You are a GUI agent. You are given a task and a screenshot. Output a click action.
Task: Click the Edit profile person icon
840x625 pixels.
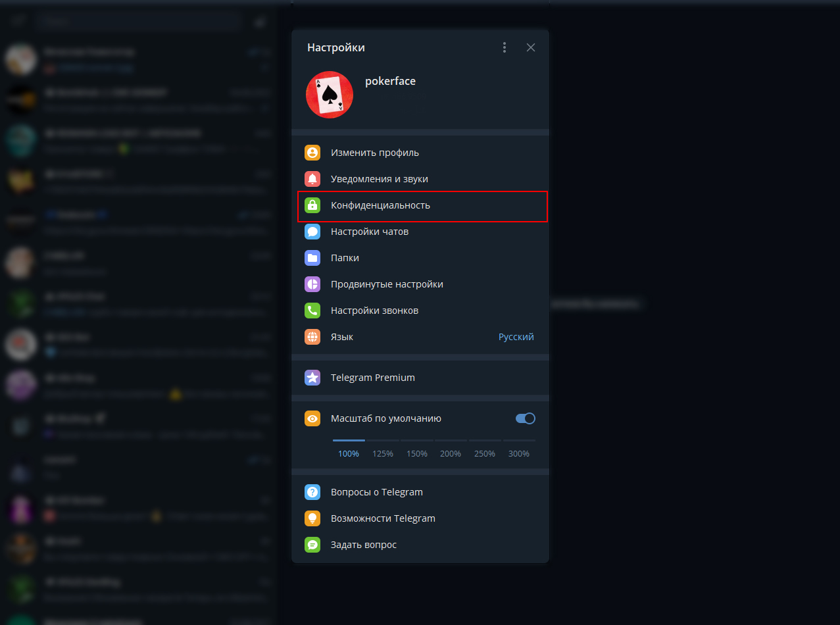click(312, 153)
